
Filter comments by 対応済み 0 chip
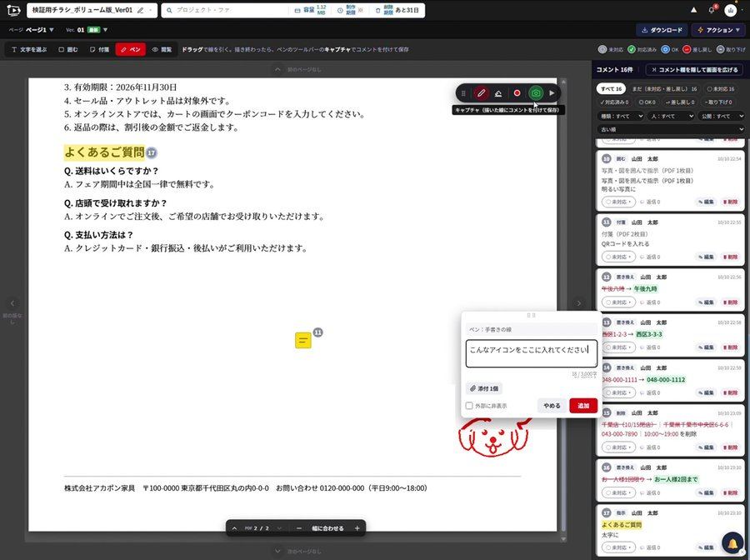(614, 102)
